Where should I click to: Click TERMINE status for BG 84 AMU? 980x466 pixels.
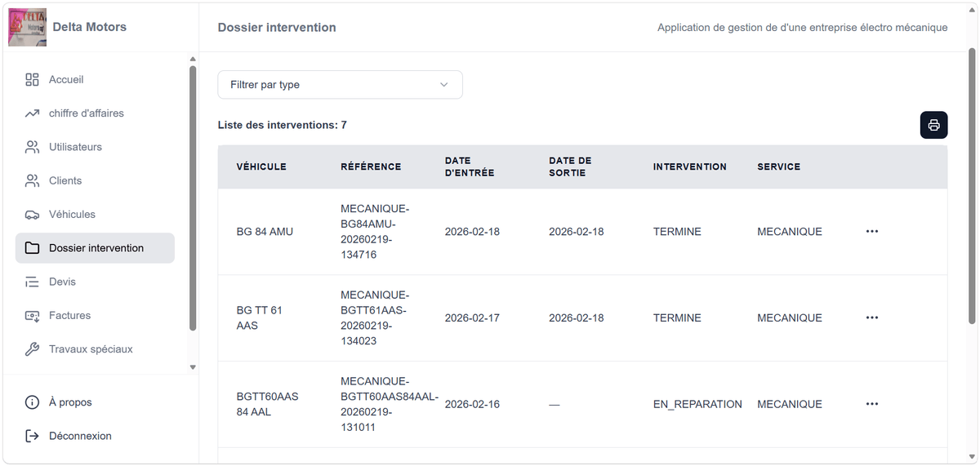tap(677, 232)
